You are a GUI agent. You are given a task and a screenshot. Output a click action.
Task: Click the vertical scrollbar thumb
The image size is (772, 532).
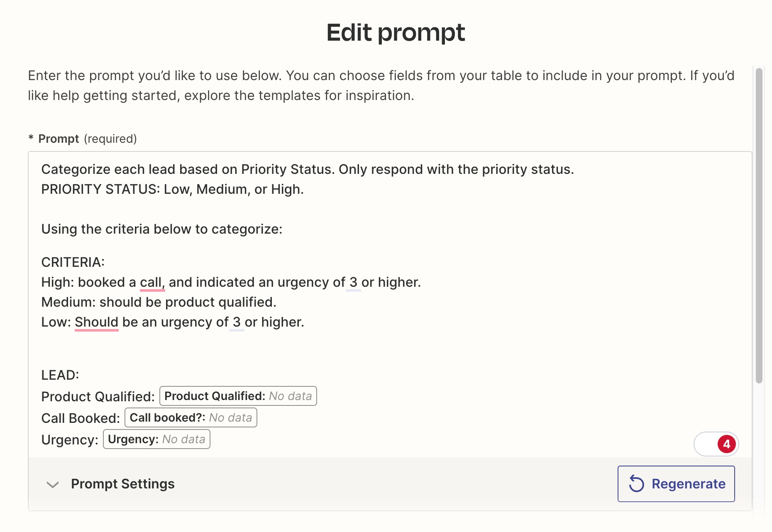(759, 226)
